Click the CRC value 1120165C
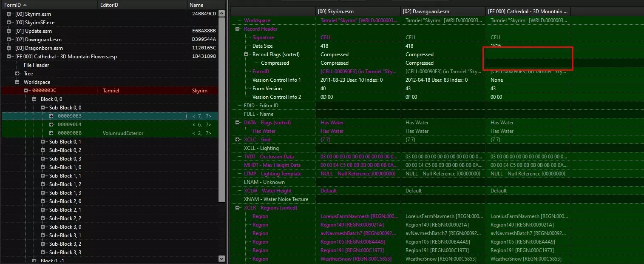Image resolution: width=644 pixels, height=264 pixels. [204, 48]
